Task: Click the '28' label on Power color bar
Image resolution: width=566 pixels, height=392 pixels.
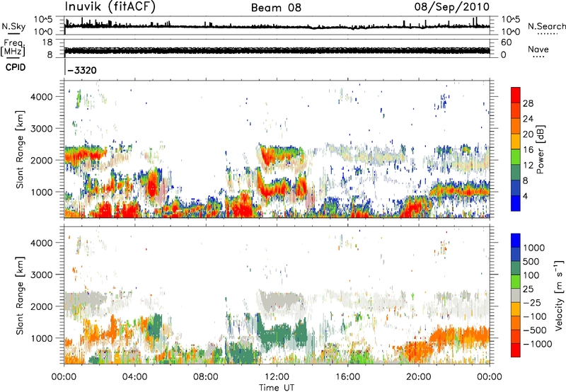Action: tap(528, 103)
